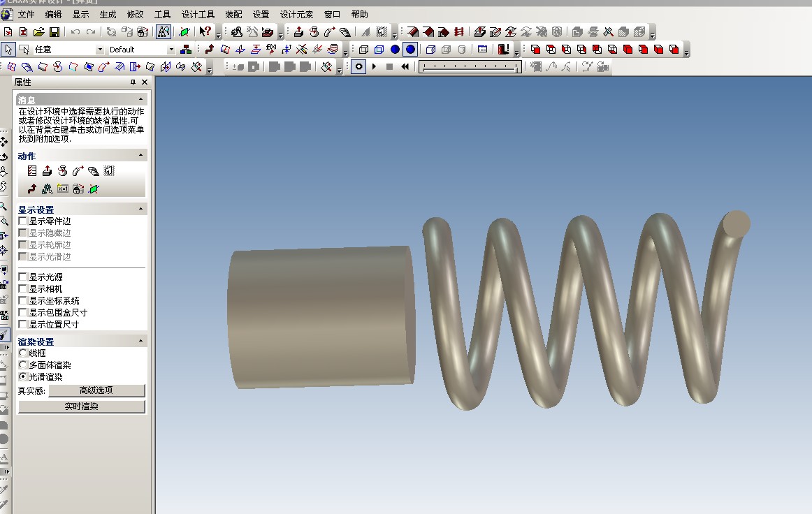
Task: Open the 文件 menu
Action: (26, 15)
